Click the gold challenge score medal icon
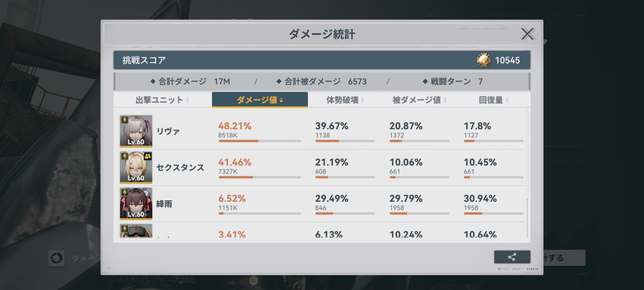This screenshot has height=290, width=644. coord(484,60)
